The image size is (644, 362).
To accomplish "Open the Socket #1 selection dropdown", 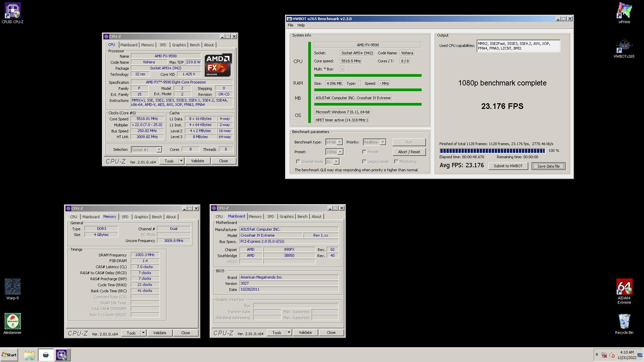I will (146, 150).
